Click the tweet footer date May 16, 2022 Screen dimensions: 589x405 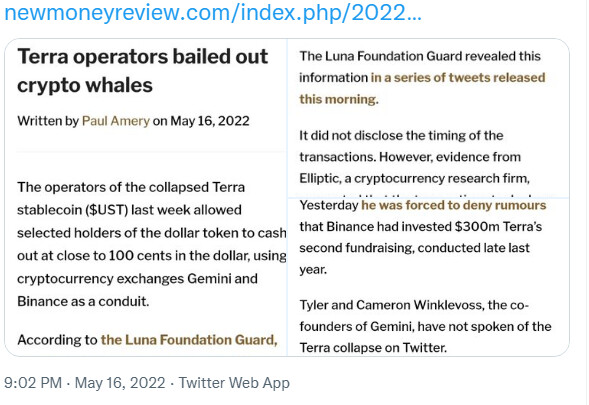click(x=120, y=383)
